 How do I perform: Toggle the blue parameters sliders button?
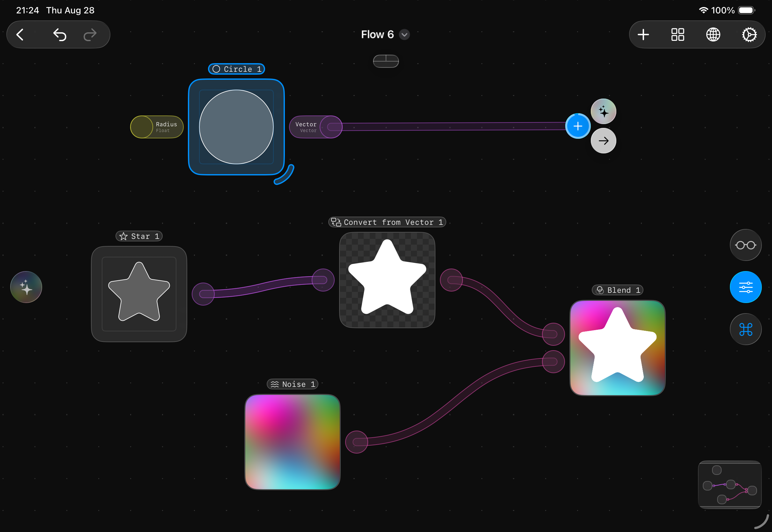pos(746,287)
